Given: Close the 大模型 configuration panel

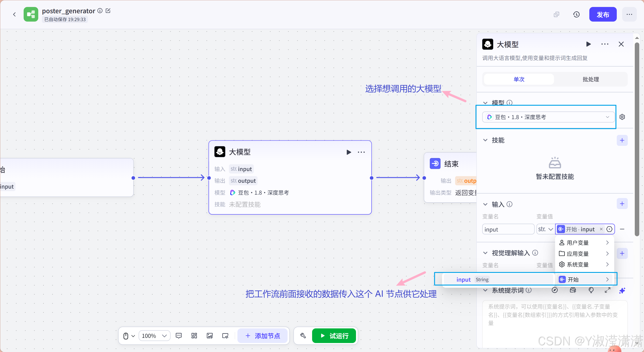Looking at the screenshot, I should (x=621, y=44).
